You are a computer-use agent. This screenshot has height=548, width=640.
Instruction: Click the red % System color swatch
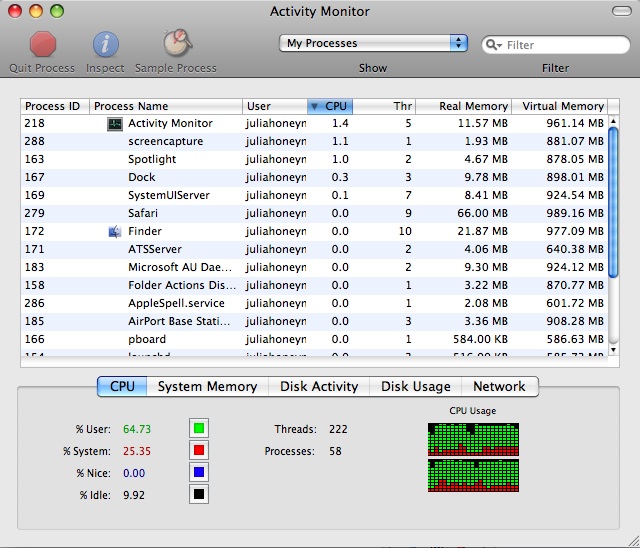pyautogui.click(x=199, y=450)
